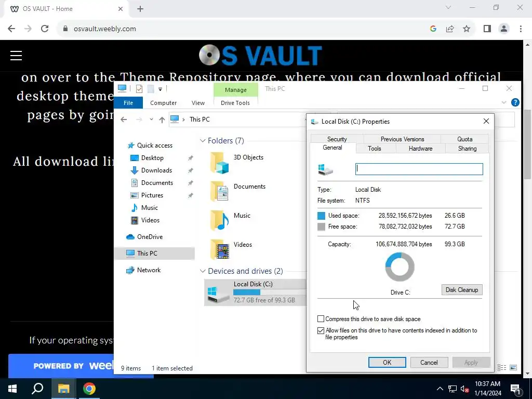Enable compress this drive checkbox
Viewport: 532px width, 399px height.
[x=321, y=319]
